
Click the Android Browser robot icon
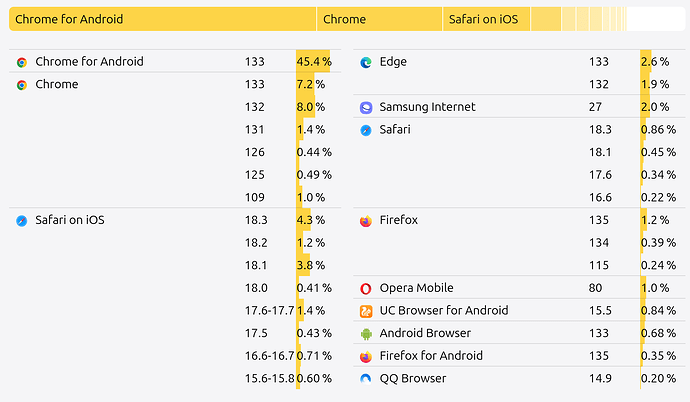pos(366,334)
